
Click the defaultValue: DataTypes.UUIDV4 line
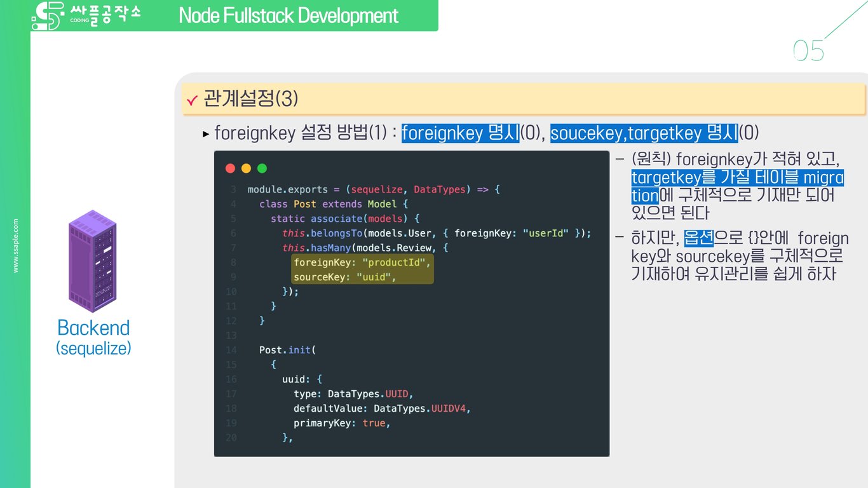point(382,409)
